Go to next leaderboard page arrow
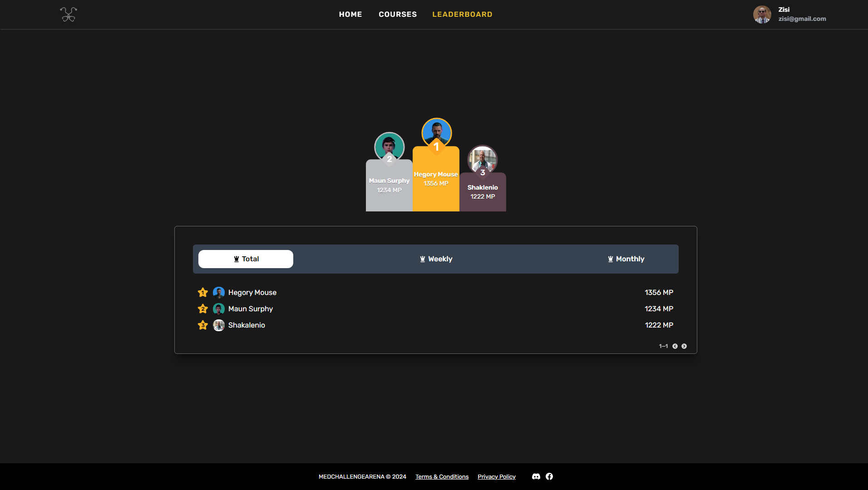This screenshot has width=868, height=490. tap(684, 346)
